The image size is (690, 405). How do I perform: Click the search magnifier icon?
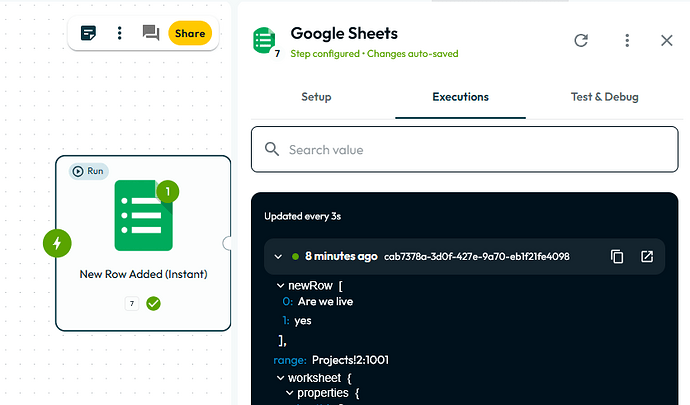[272, 149]
